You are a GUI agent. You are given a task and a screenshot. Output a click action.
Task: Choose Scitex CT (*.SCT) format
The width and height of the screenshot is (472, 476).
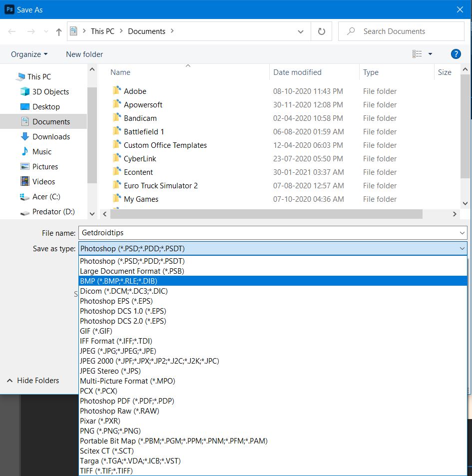click(x=273, y=451)
